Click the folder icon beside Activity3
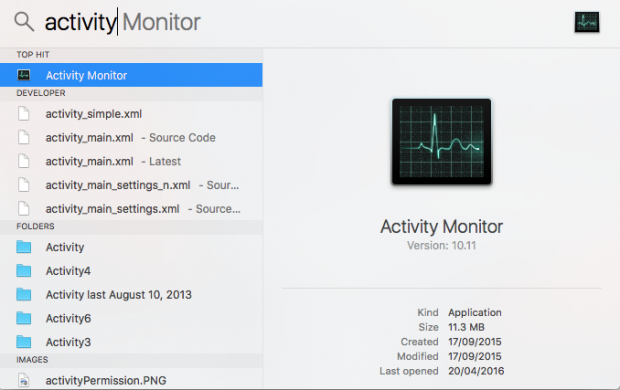Viewport: 620px width, 390px height. tap(24, 342)
